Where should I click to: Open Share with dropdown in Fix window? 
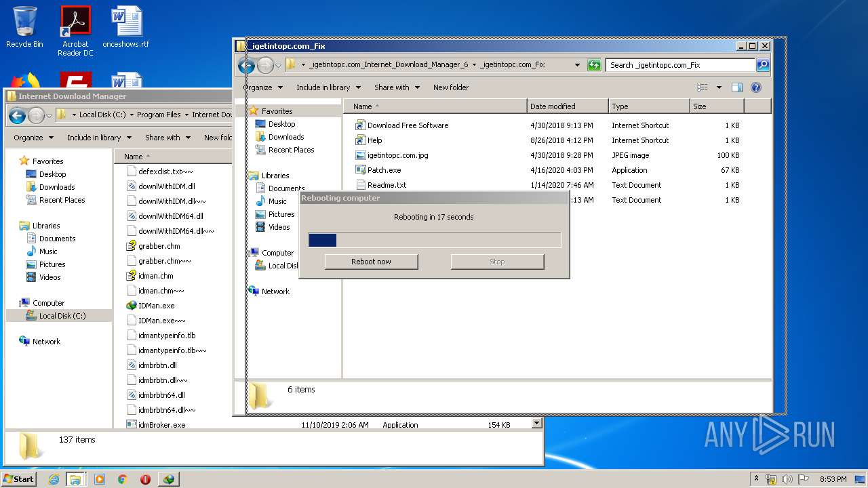pyautogui.click(x=397, y=87)
